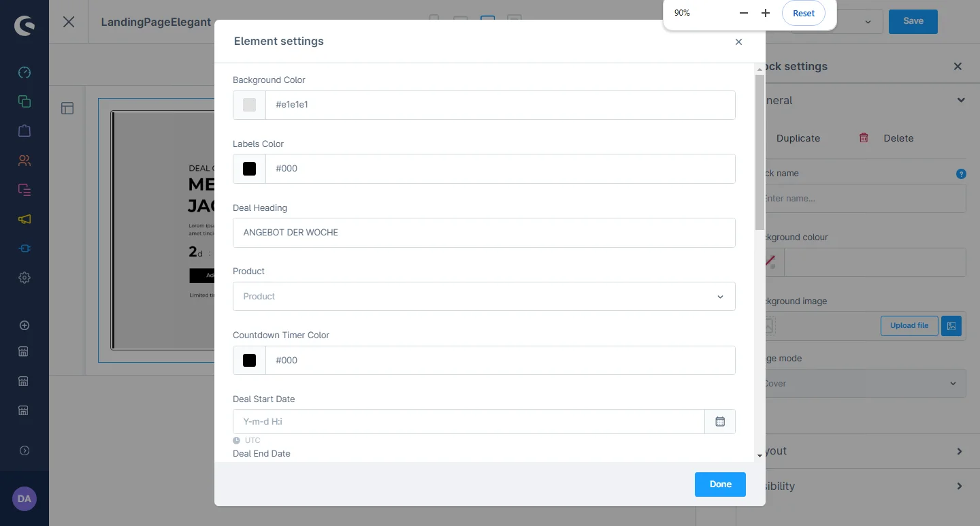Screen dimensions: 980x526
Task: Click the red trash Delete icon
Action: [x=864, y=137]
